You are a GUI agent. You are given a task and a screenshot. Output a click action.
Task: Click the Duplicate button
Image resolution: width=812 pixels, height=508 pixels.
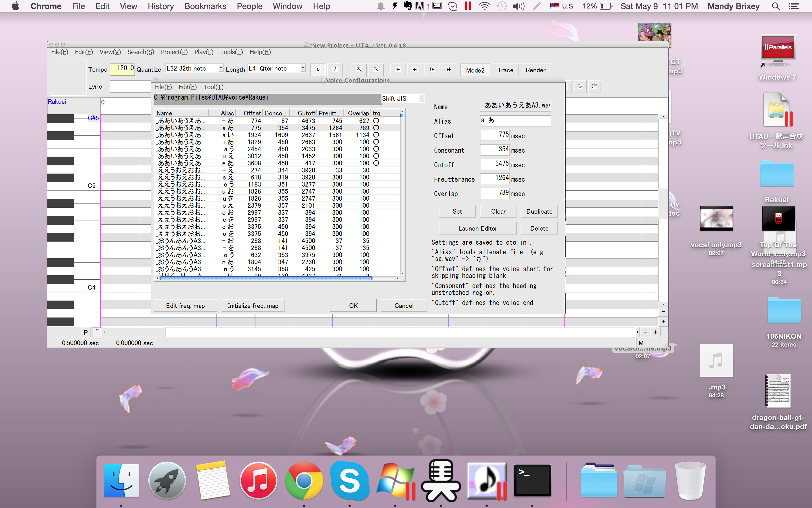coord(539,211)
